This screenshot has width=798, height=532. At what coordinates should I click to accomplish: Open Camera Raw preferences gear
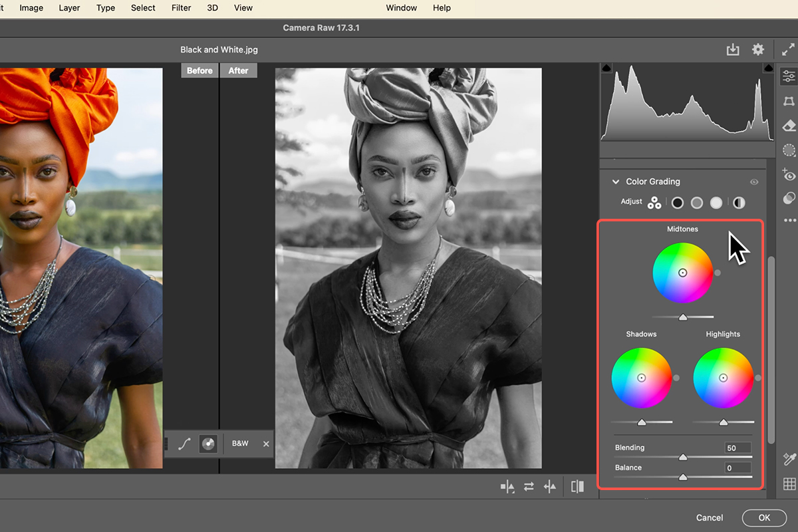757,50
